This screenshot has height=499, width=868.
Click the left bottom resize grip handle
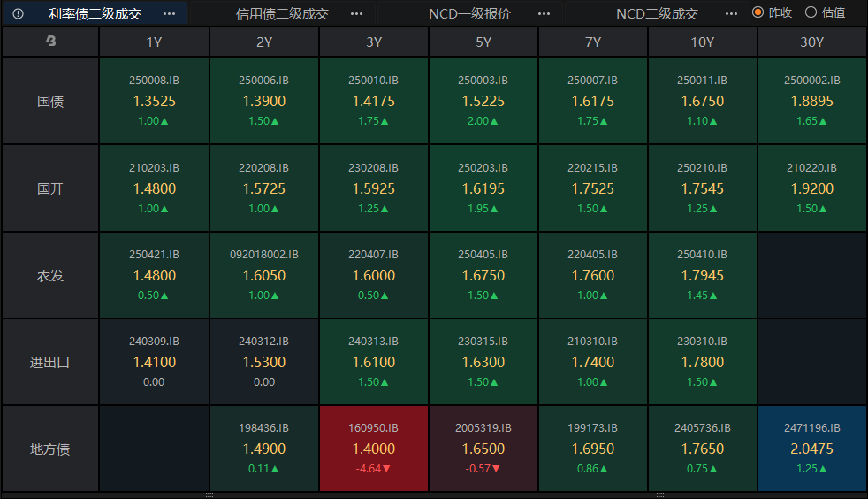click(209, 495)
